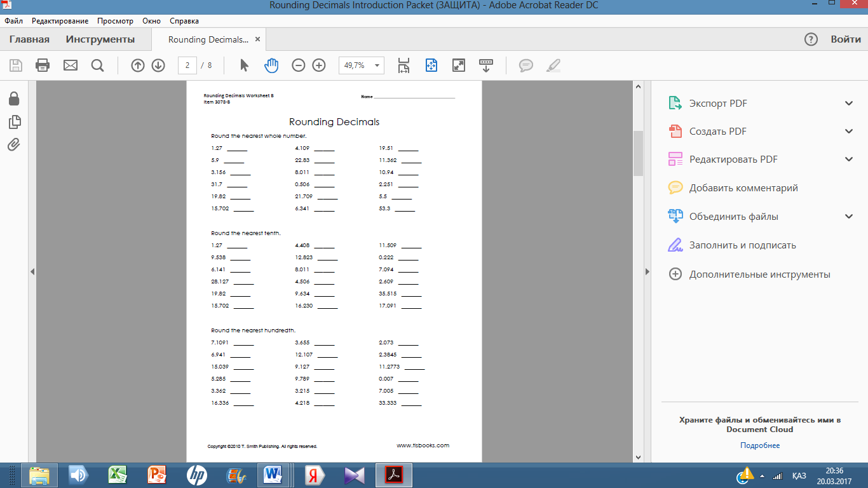This screenshot has height=488, width=868.
Task: Open the Find text magnifier tool
Action: 97,65
